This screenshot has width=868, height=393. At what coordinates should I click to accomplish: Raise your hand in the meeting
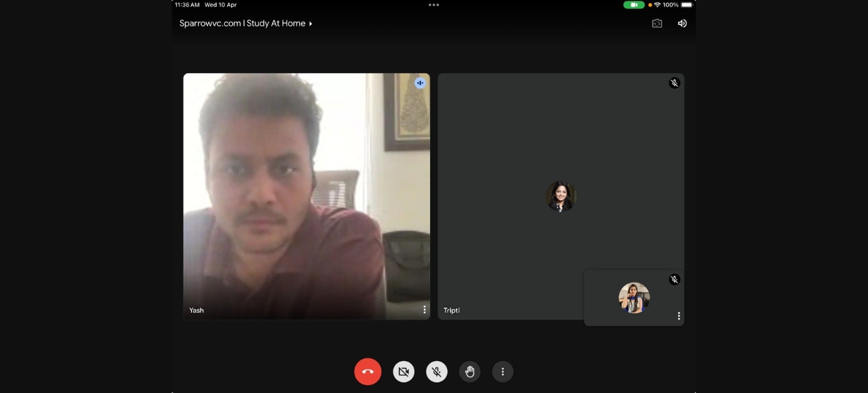click(x=469, y=371)
